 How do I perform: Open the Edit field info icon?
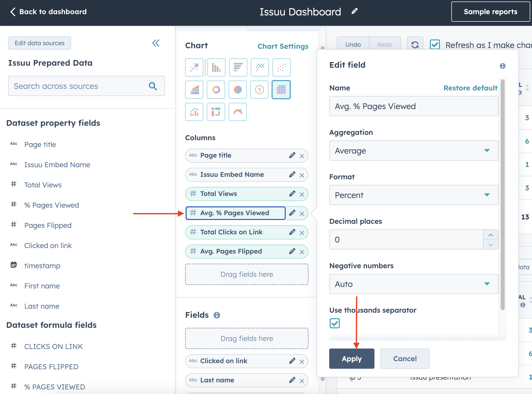(x=503, y=66)
